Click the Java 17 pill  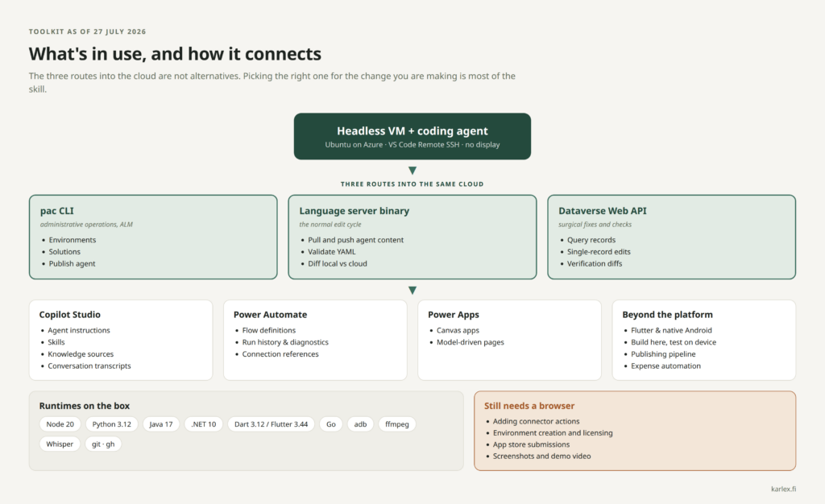coord(161,424)
